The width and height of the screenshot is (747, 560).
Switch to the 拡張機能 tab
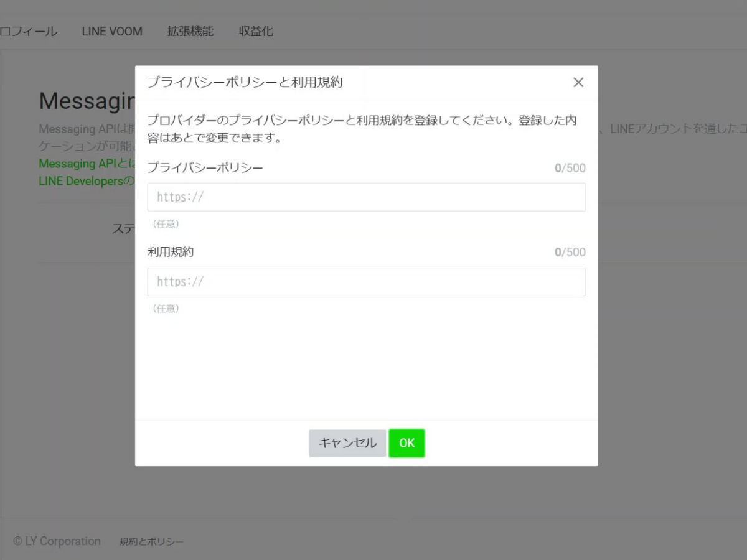(190, 31)
